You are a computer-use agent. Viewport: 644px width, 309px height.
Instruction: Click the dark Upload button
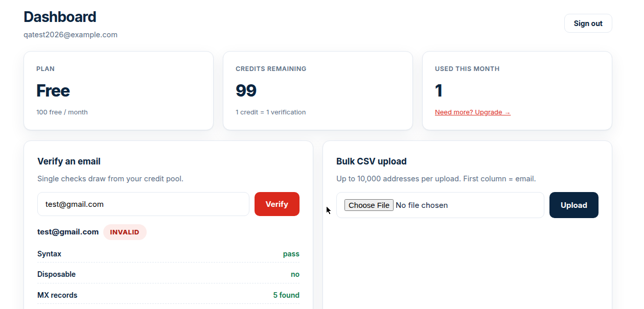point(573,205)
